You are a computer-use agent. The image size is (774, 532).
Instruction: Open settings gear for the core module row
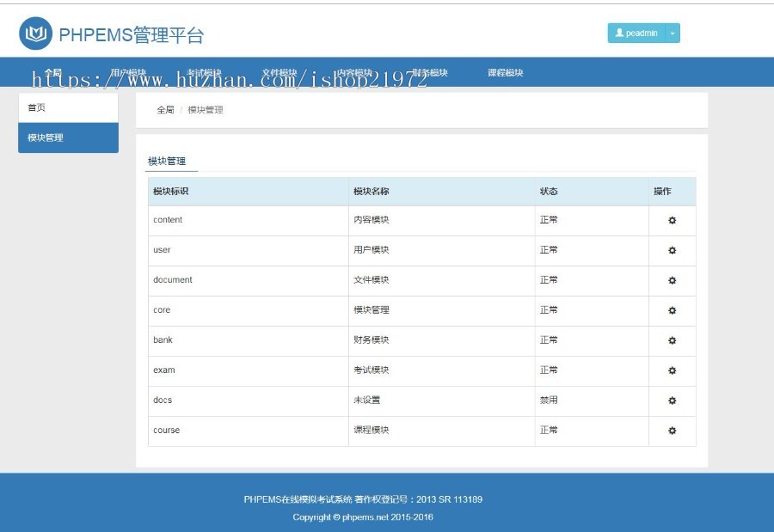(x=673, y=310)
